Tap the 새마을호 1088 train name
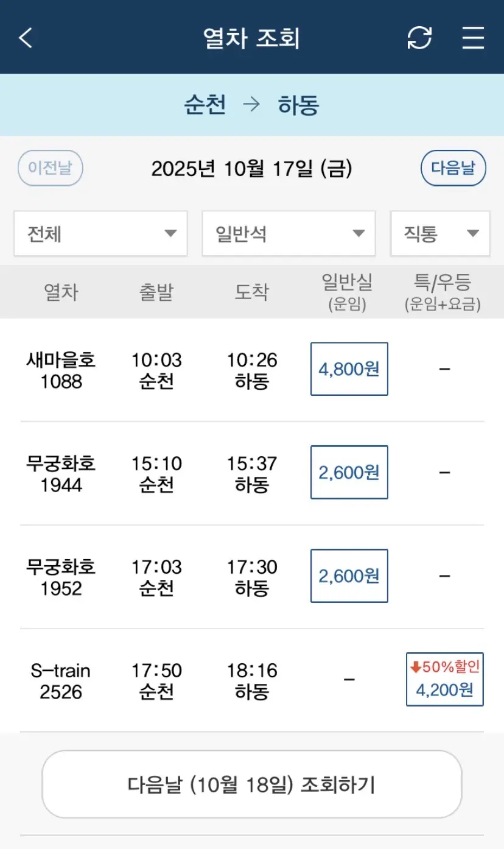 click(61, 370)
